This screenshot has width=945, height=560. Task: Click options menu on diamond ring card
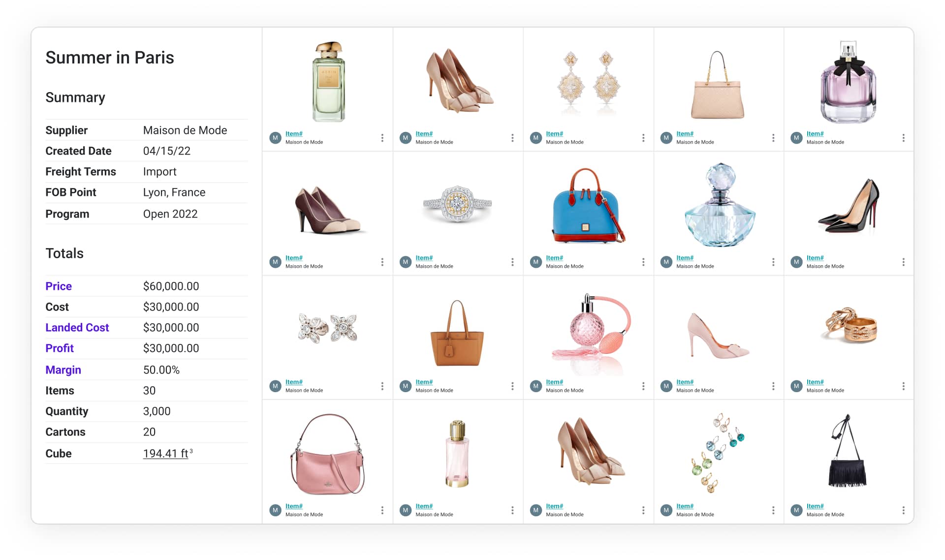512,262
